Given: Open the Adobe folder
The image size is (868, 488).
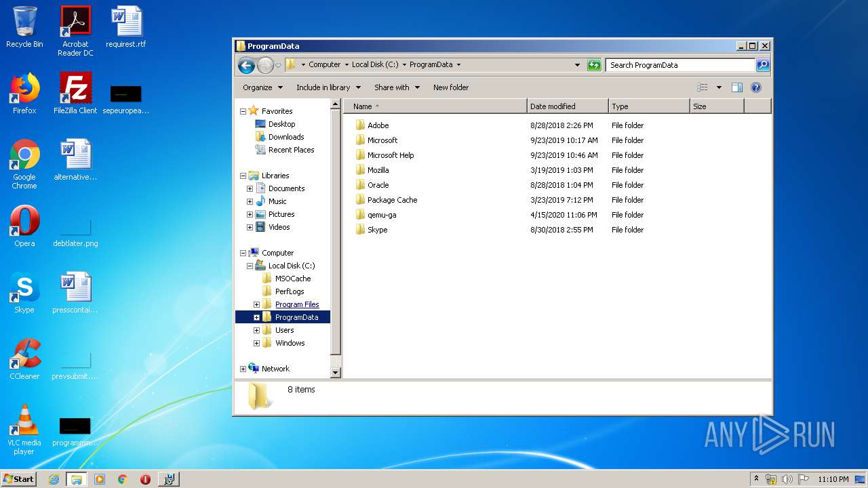Looking at the screenshot, I should click(x=378, y=125).
